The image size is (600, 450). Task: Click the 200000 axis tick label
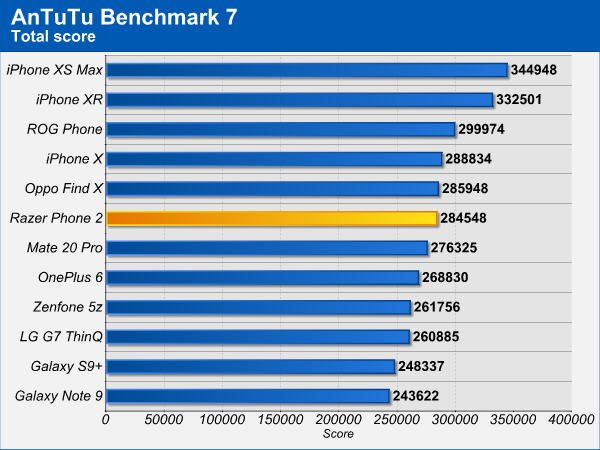point(339,419)
